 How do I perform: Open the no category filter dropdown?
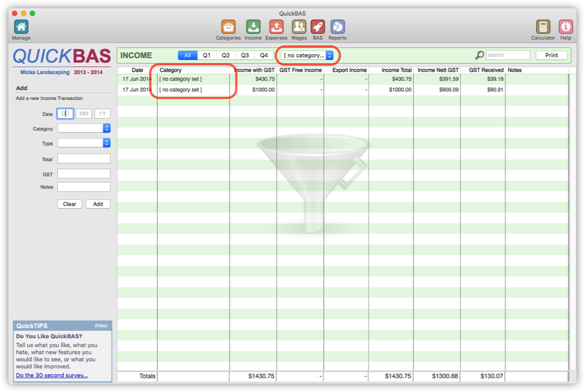[x=307, y=55]
